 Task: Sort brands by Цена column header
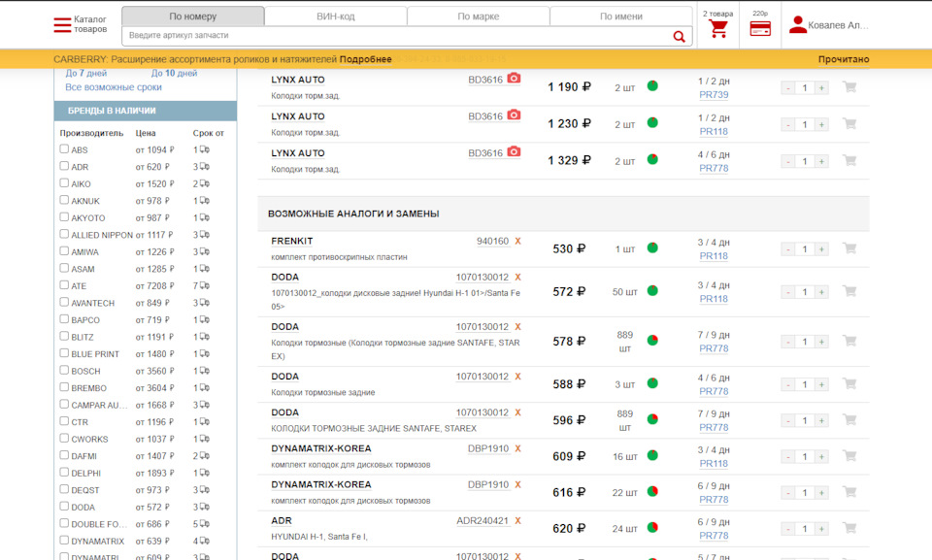(146, 133)
